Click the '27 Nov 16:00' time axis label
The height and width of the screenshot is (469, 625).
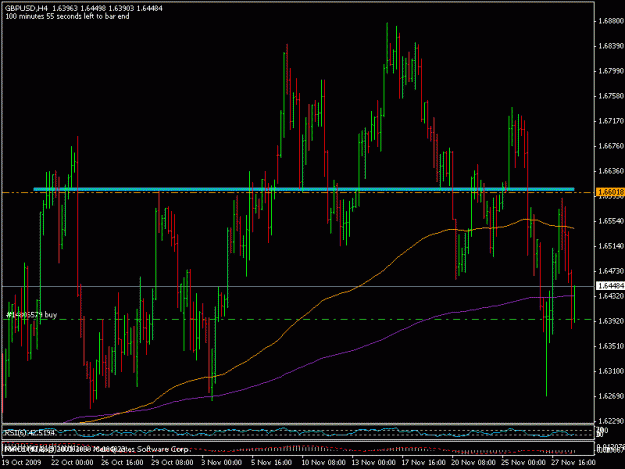(x=573, y=463)
